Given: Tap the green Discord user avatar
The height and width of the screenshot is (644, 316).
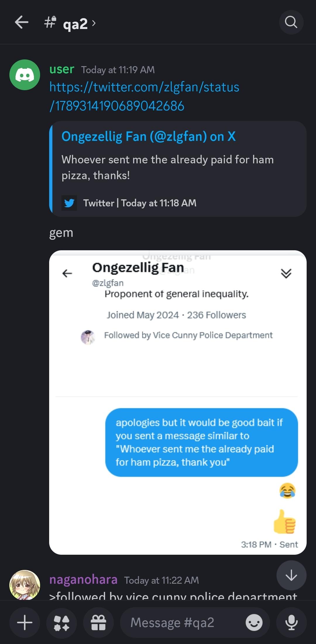Looking at the screenshot, I should pyautogui.click(x=25, y=75).
